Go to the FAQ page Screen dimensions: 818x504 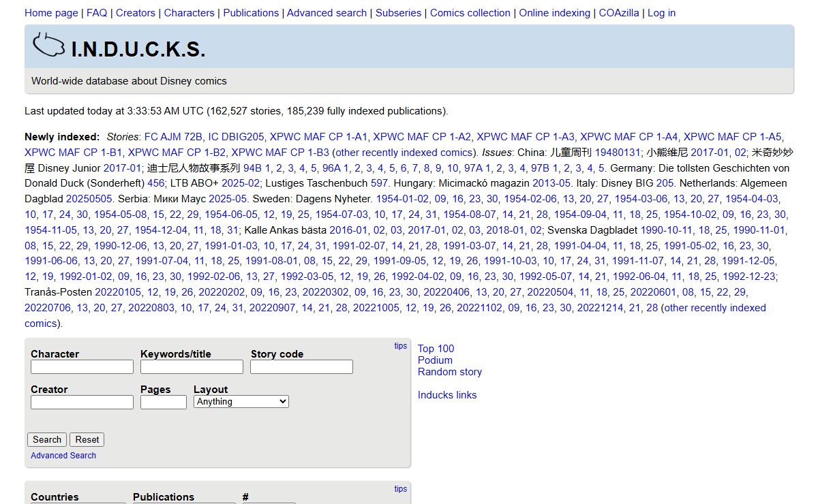pos(97,13)
